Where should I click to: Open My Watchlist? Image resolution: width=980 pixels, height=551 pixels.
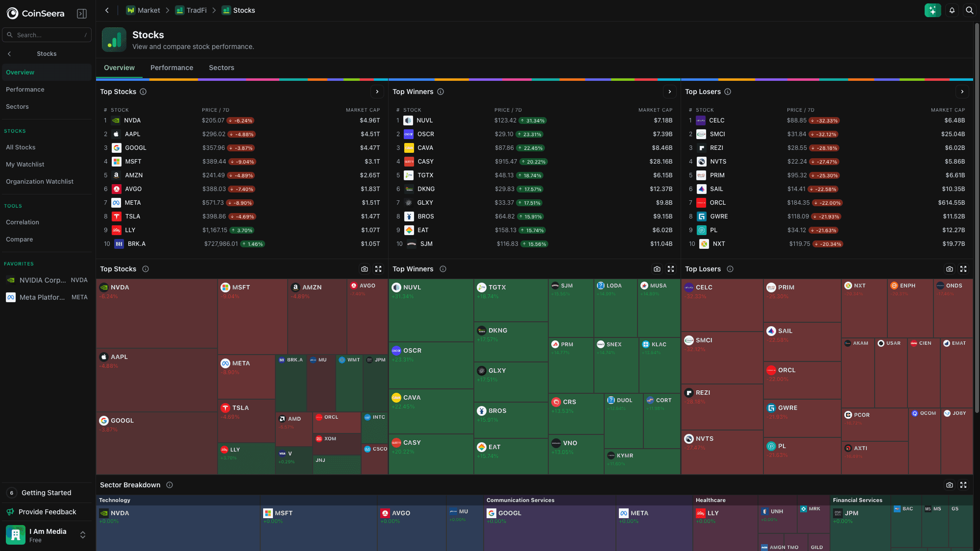click(x=47, y=164)
